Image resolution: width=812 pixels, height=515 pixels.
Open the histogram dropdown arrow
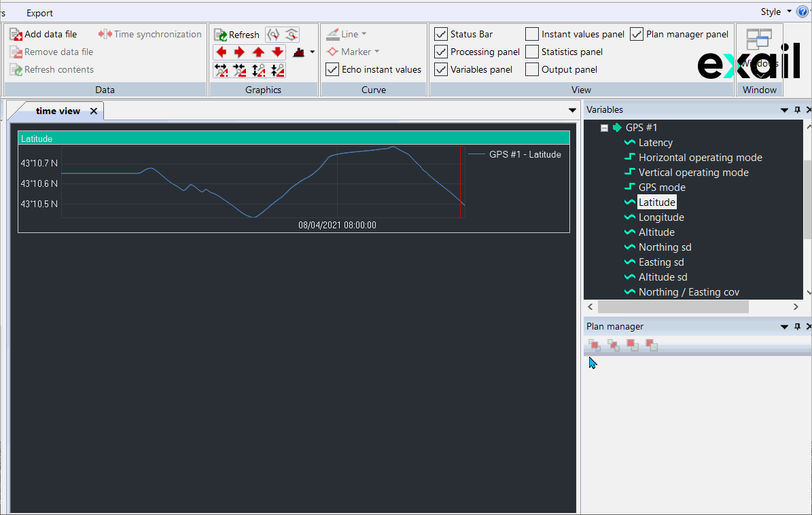(312, 52)
